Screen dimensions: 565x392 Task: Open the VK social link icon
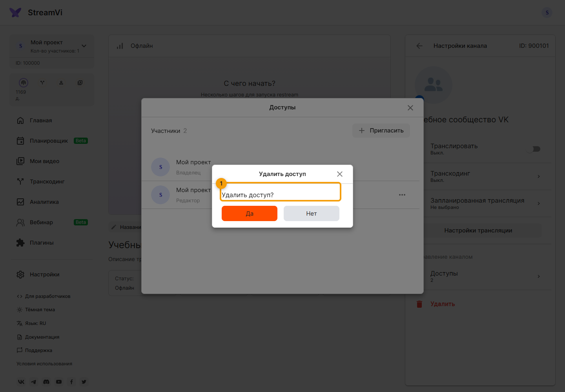(21, 382)
